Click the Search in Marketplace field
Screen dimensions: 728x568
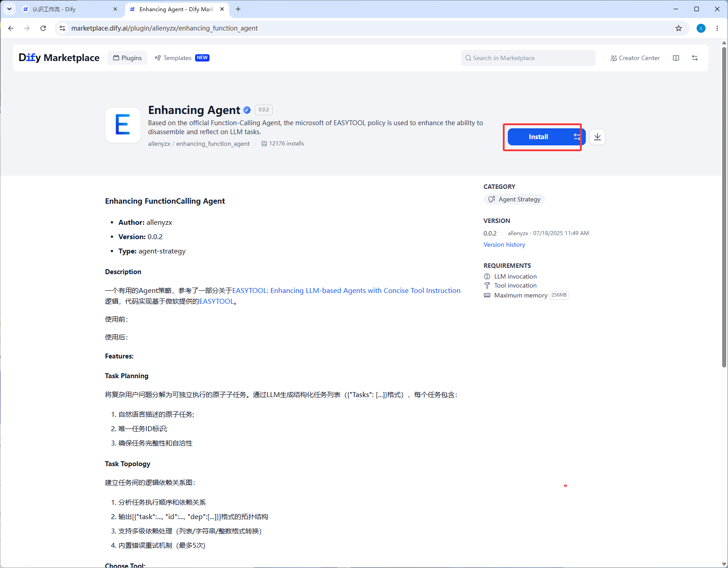528,58
